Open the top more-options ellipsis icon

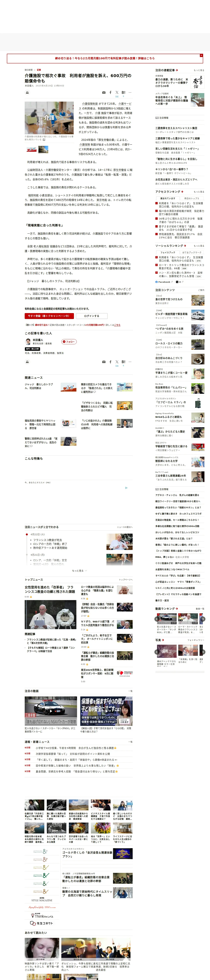pos(130,92)
